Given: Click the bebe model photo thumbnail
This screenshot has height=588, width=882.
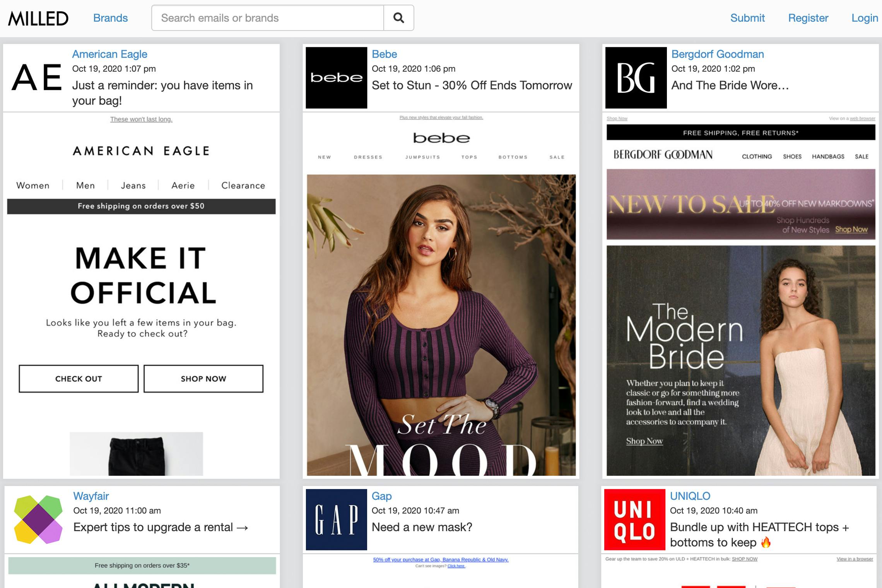Looking at the screenshot, I should [x=441, y=325].
